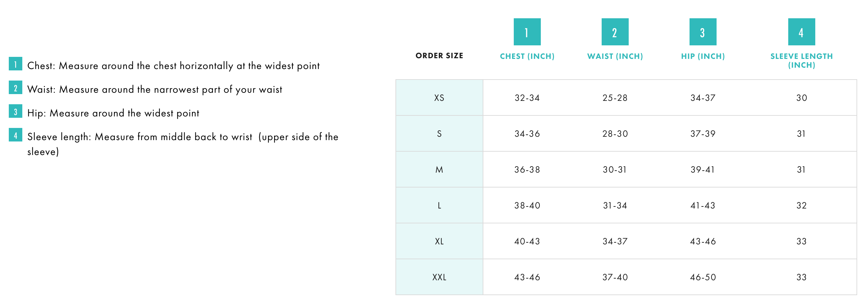Click the small number 1 icon beside Chest instruction
This screenshot has height=308, width=868.
coord(16,64)
